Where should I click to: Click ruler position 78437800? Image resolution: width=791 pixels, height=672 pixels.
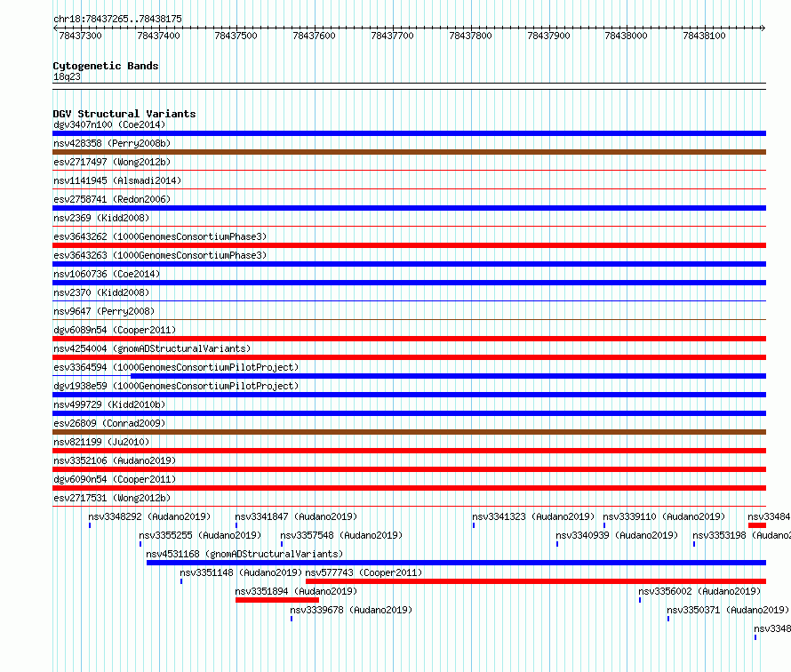coord(470,36)
